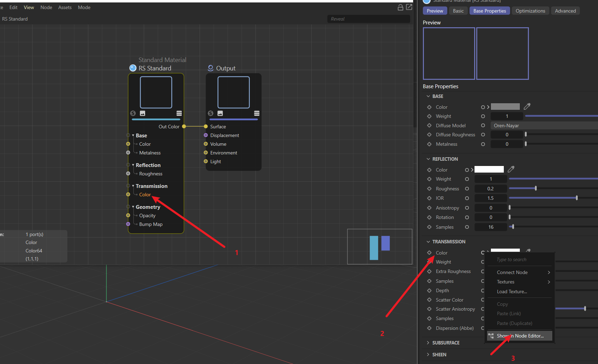
Task: Click the Reflection Color eyedropper icon
Action: pyautogui.click(x=511, y=169)
